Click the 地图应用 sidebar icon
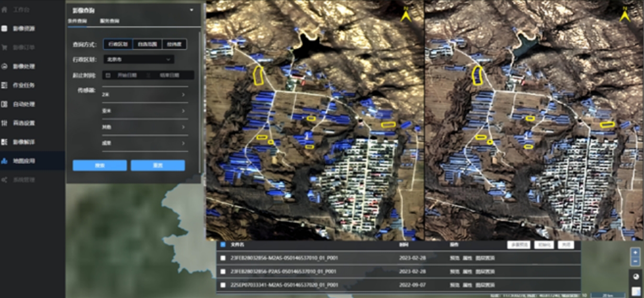Image resolution: width=644 pixels, height=298 pixels. [x=5, y=161]
